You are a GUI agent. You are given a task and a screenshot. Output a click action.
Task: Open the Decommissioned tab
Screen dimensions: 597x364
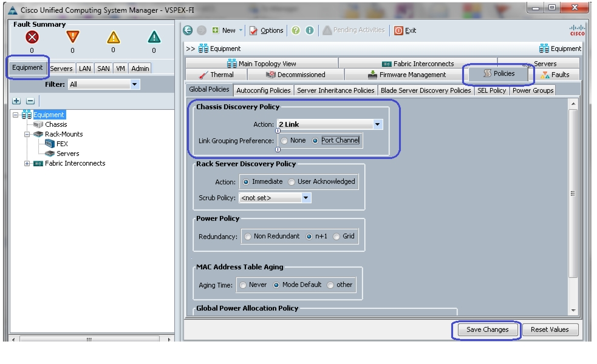[x=295, y=75]
